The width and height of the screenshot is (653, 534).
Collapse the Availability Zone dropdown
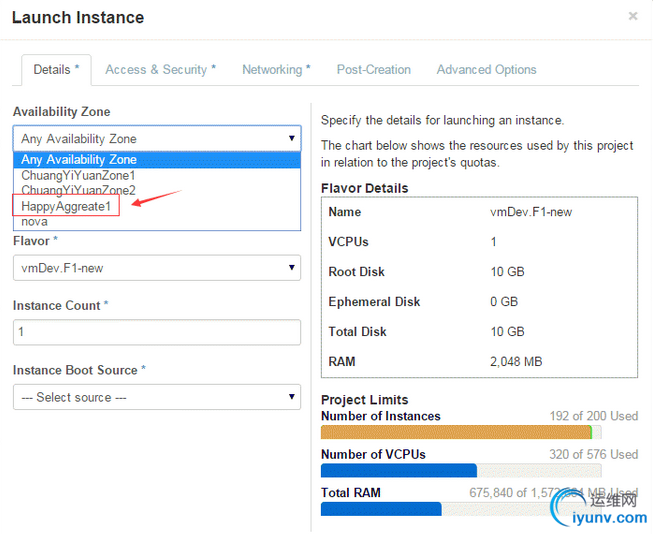click(x=156, y=139)
